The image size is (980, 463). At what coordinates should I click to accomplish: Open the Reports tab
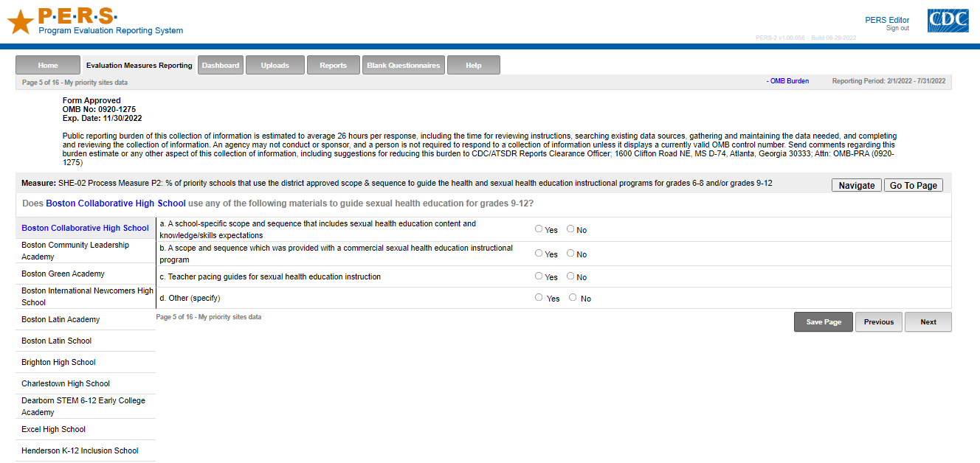333,66
